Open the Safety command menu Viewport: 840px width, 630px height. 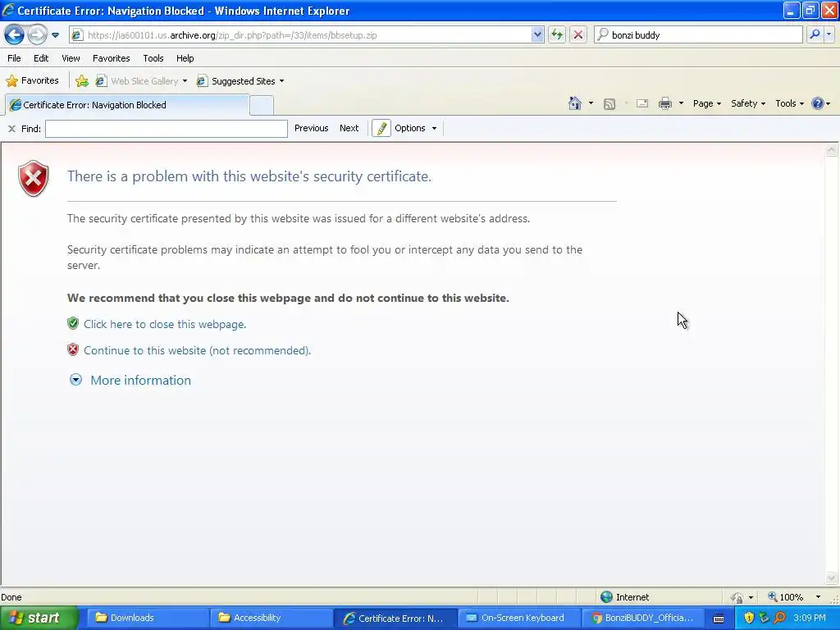coord(748,103)
